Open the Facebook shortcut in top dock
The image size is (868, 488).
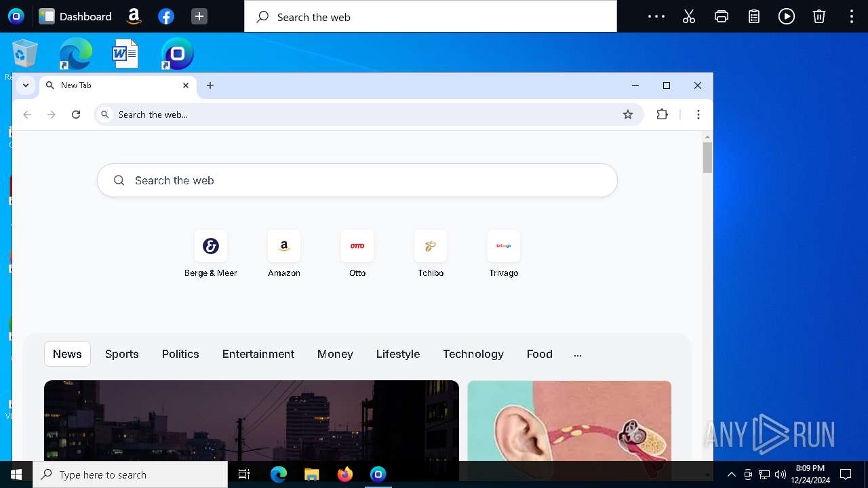point(166,16)
